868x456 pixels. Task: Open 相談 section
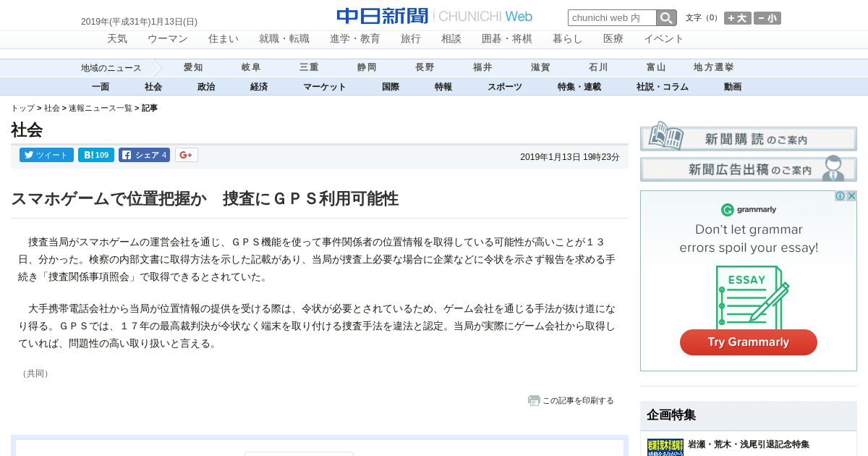(x=451, y=39)
